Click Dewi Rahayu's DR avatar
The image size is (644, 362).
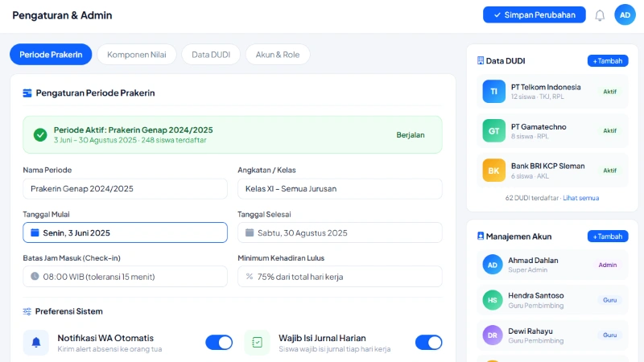(x=493, y=335)
